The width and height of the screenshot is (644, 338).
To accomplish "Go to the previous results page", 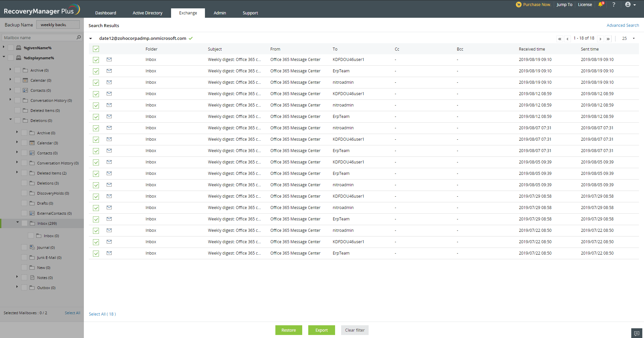I will (x=568, y=39).
